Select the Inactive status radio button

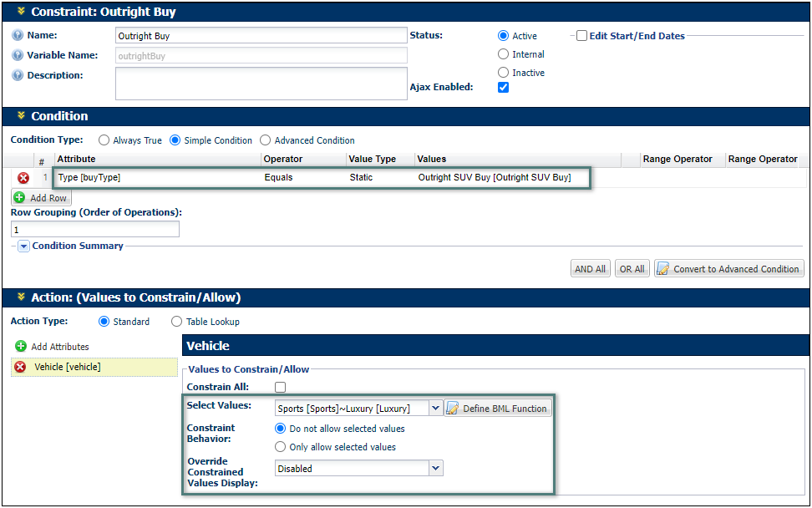(503, 73)
